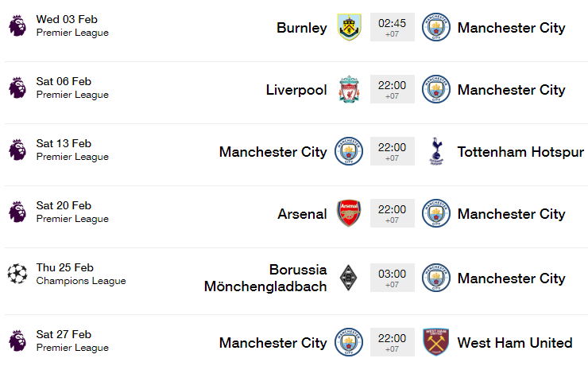Click Manchester City crest in West Ham fixture
Viewport: 588px width, 366px height.
pyautogui.click(x=349, y=342)
